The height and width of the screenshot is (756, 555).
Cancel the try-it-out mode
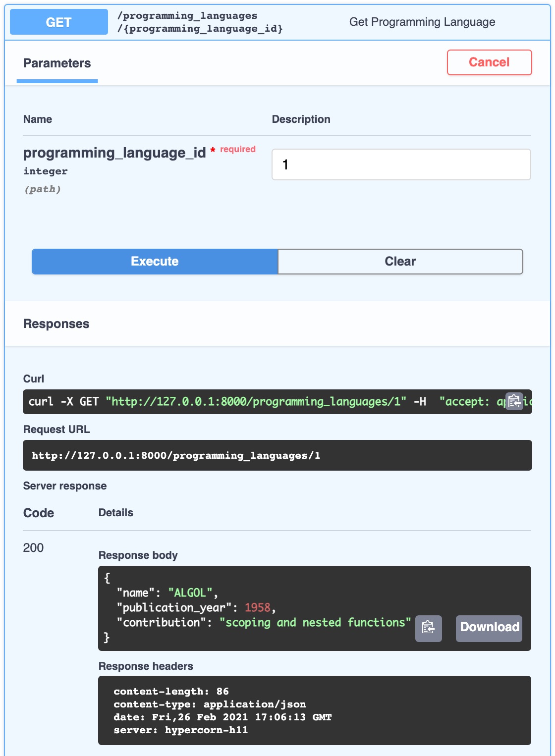[489, 62]
